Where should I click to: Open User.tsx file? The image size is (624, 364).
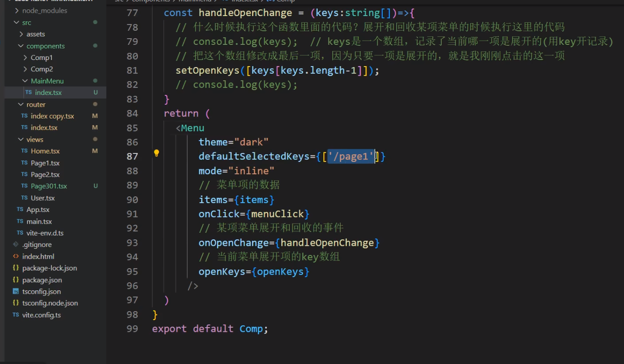[43, 198]
